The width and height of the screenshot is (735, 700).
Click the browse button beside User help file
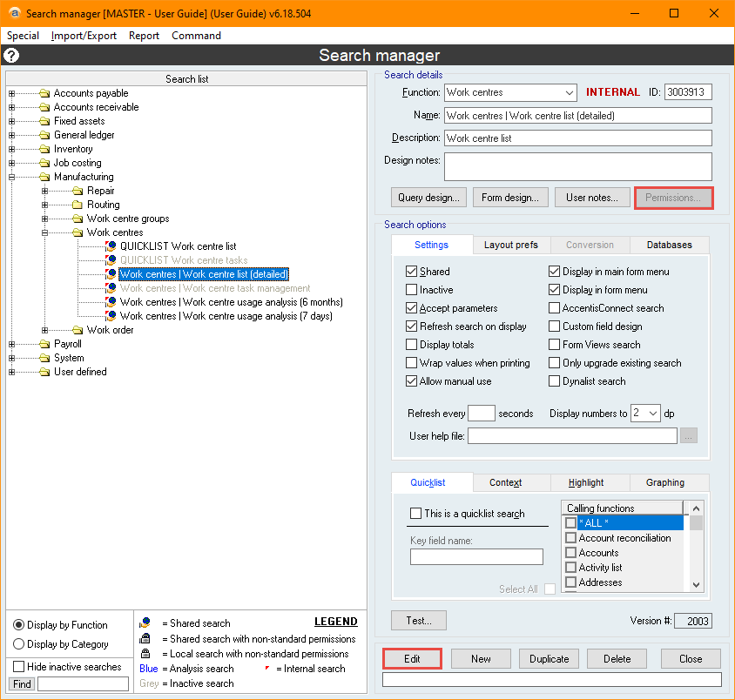(689, 436)
